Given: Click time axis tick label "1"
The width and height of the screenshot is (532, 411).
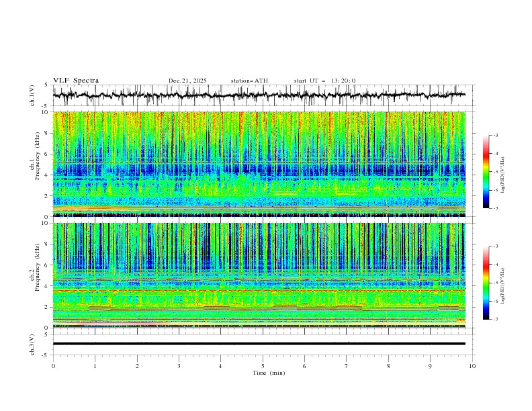Looking at the screenshot, I should [95, 366].
